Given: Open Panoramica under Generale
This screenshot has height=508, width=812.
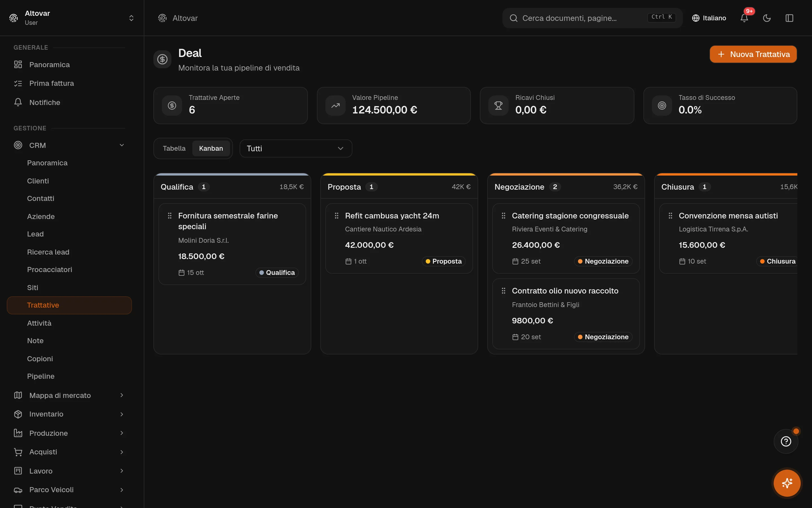Looking at the screenshot, I should pyautogui.click(x=69, y=65).
